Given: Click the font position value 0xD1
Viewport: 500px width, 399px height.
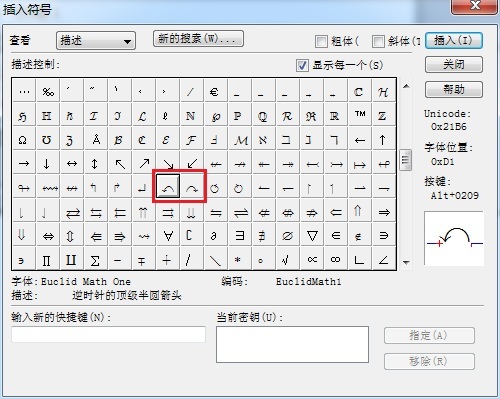Looking at the screenshot, I should point(442,162).
